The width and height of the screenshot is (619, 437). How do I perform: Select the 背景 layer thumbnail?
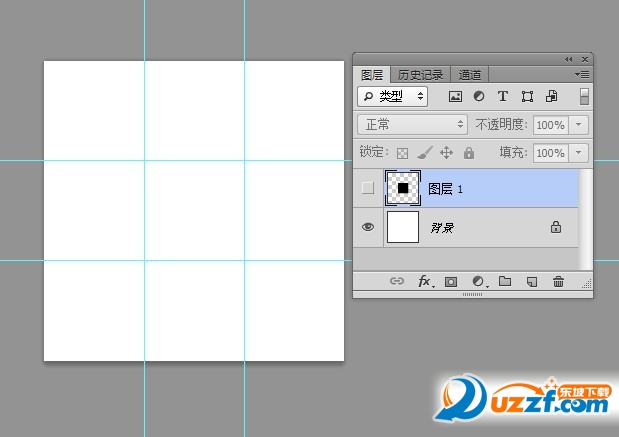(x=403, y=227)
